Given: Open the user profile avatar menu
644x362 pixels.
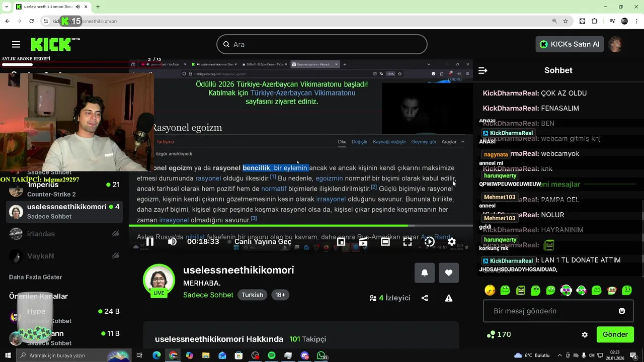Looking at the screenshot, I should click(x=616, y=44).
